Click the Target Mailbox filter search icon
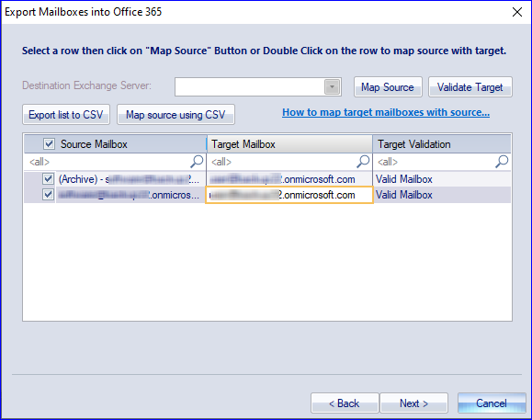This screenshot has height=420, width=532. [x=363, y=162]
